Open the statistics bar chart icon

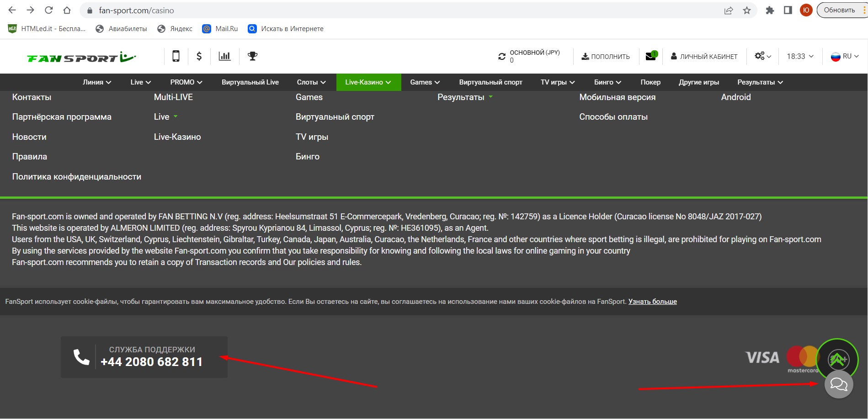(x=224, y=56)
